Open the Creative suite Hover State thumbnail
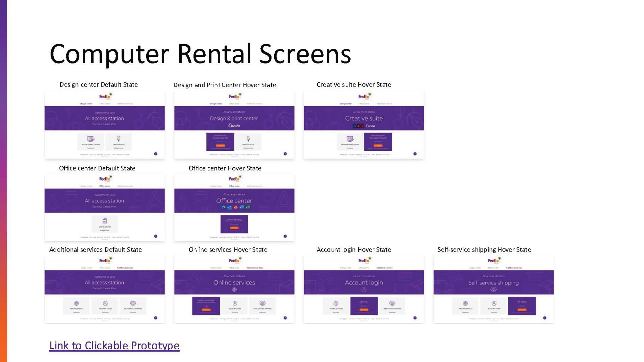Image resolution: width=644 pixels, height=362 pixels. pos(364,125)
